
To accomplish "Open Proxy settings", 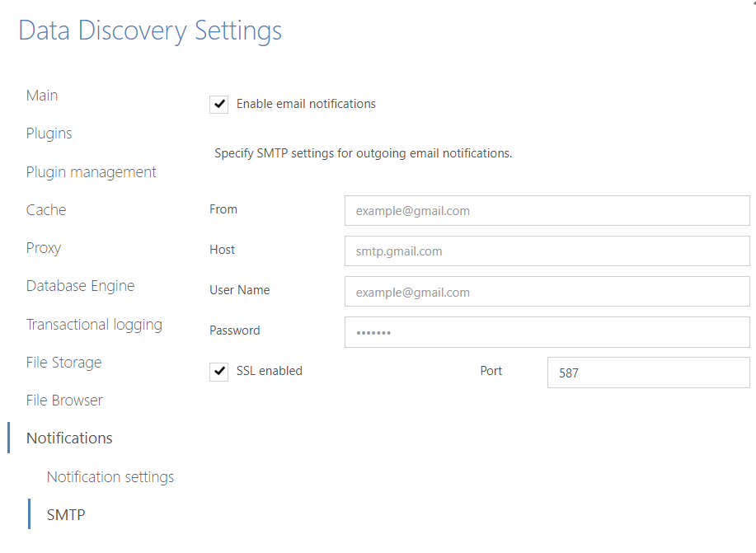I will (44, 248).
